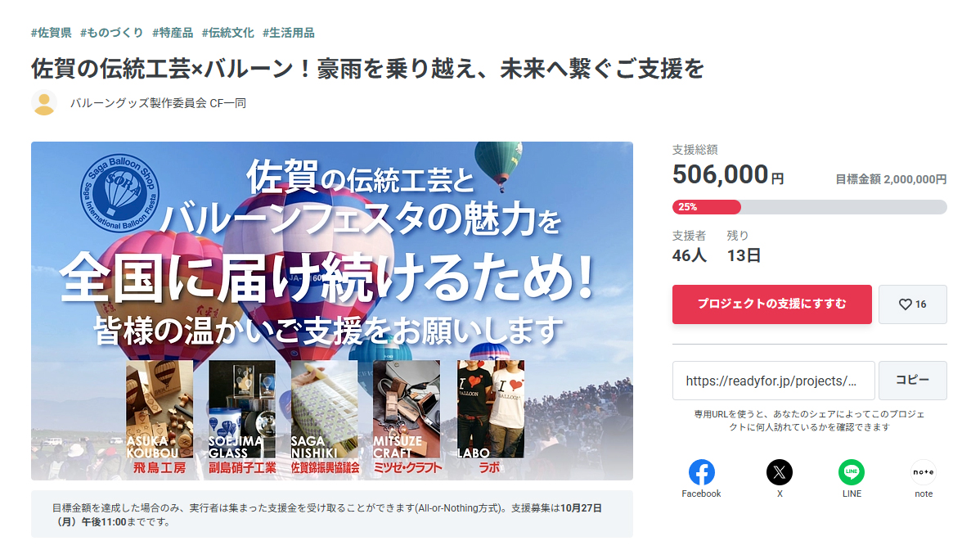Select the readyfor.jp project URL field

(x=774, y=381)
